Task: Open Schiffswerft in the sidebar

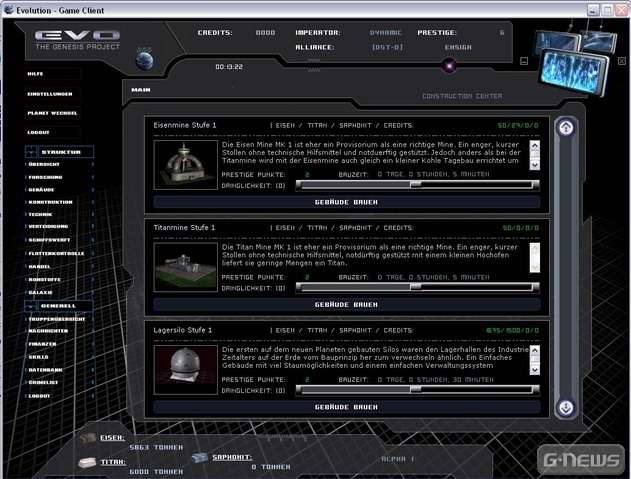Action: [49, 240]
